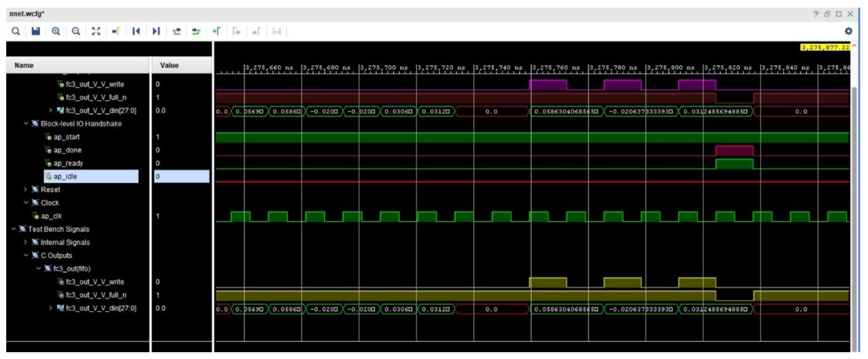Screen dimensions: 868x359
Task: Click the Next Marker icon
Action: click(257, 31)
